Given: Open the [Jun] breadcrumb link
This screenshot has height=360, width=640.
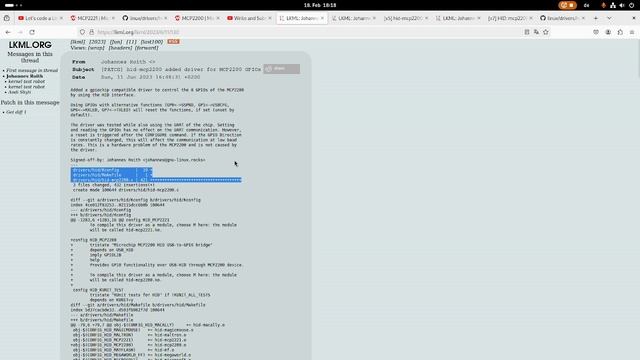Looking at the screenshot, I should [x=116, y=42].
